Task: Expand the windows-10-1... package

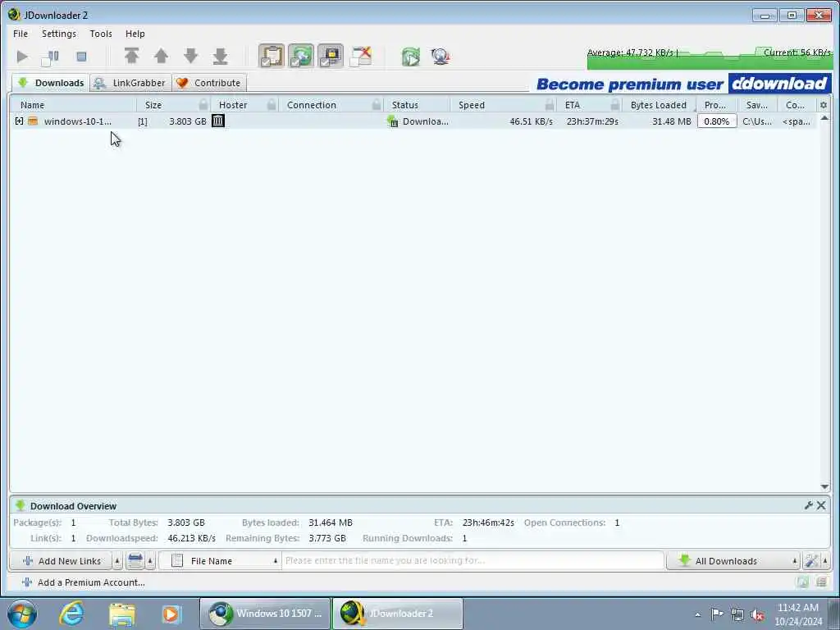Action: click(20, 121)
